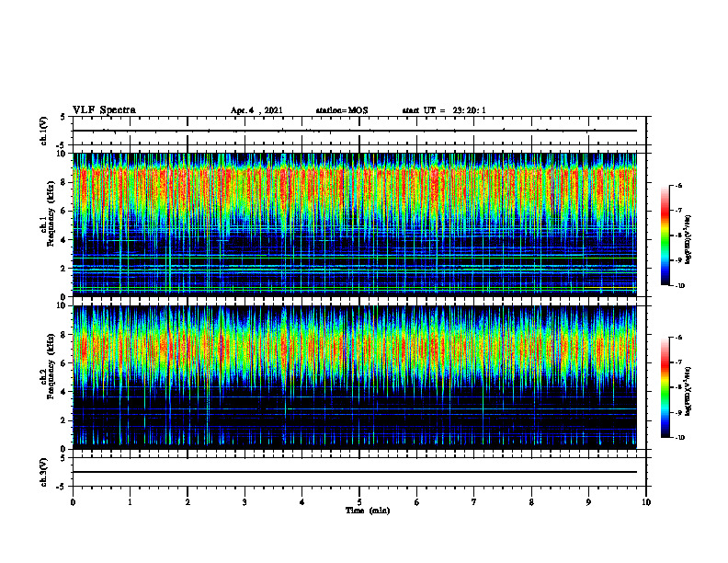Click the "4" kHz tick on ch.1 frequency axis
Viewport: 728px width, 563px height.
pos(64,239)
